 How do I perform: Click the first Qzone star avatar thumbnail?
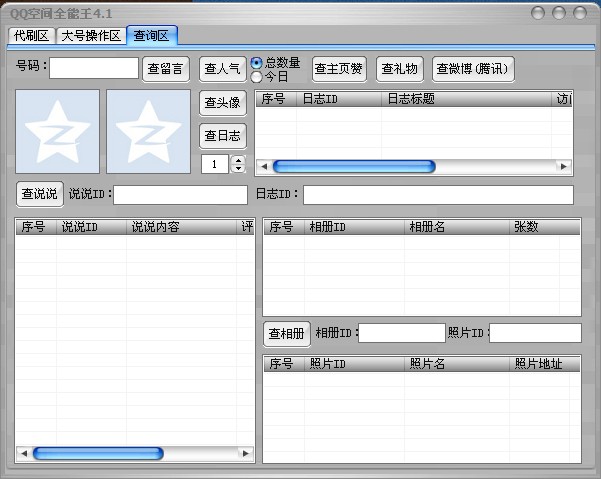[57, 131]
